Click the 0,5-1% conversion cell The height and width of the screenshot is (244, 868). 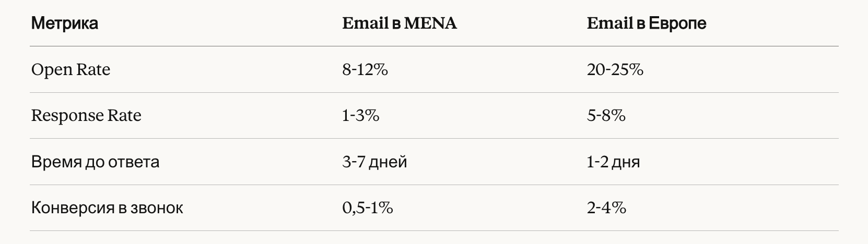click(x=368, y=208)
